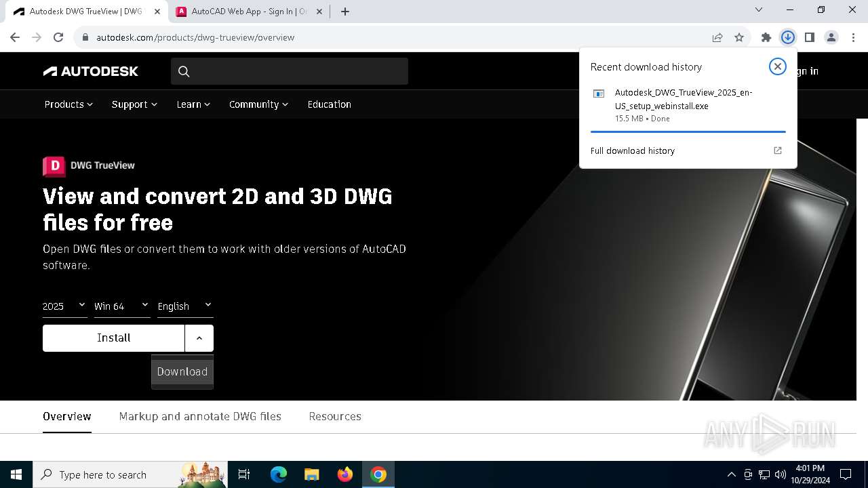
Task: Launch Firefox from taskbar
Action: 345,474
